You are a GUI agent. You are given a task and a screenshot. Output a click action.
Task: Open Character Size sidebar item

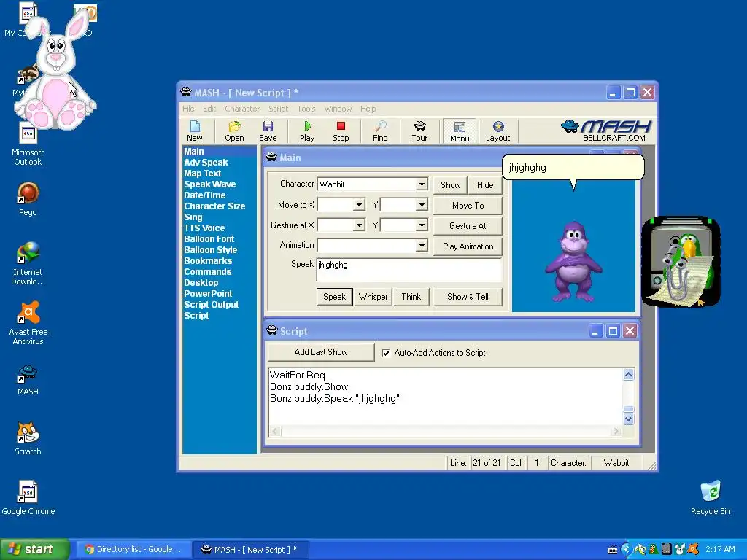coord(214,206)
